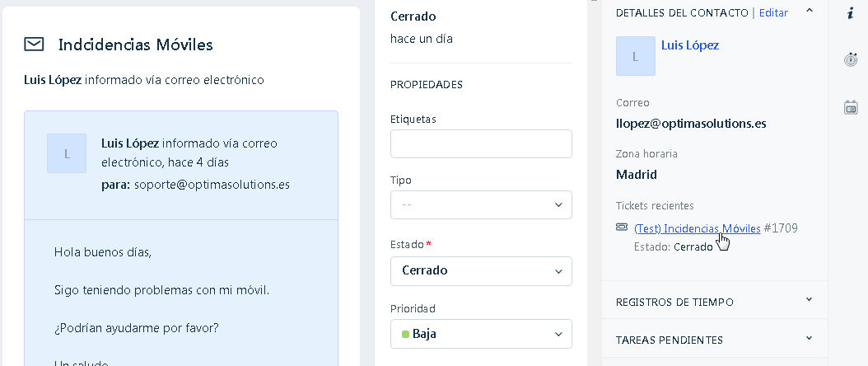This screenshot has width=868, height=366.
Task: Open the Estado dropdown showing Cerrado
Action: pos(481,270)
